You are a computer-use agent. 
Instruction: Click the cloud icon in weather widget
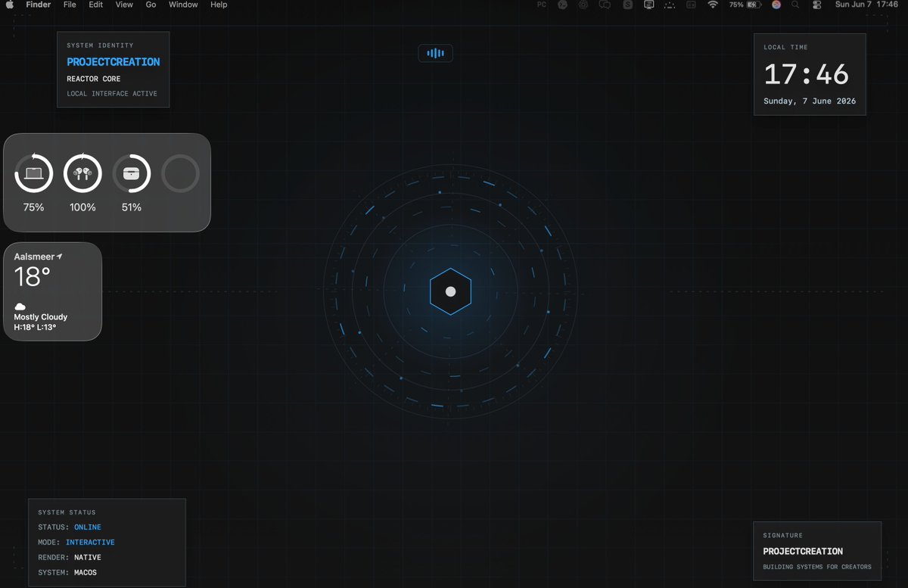coord(20,306)
